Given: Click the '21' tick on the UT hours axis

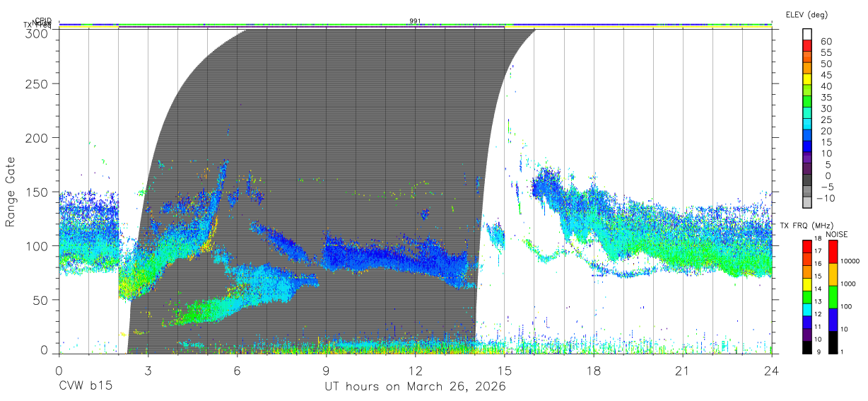Looking at the screenshot, I should pos(682,371).
